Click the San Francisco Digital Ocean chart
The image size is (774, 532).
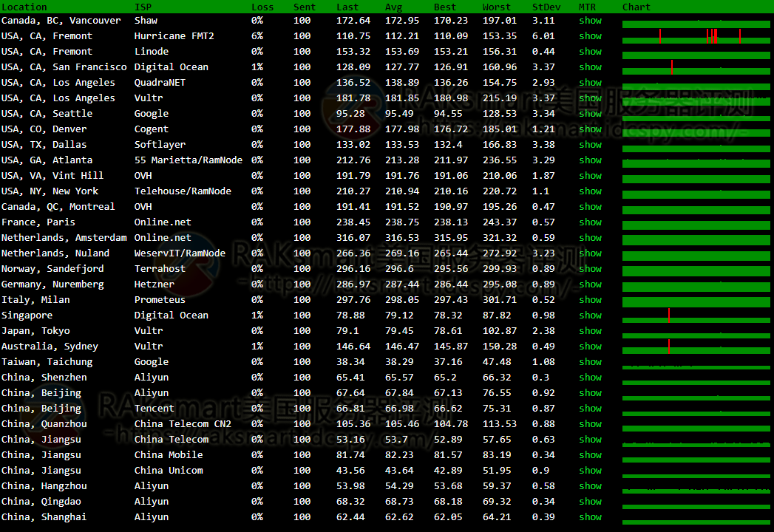[x=696, y=67]
